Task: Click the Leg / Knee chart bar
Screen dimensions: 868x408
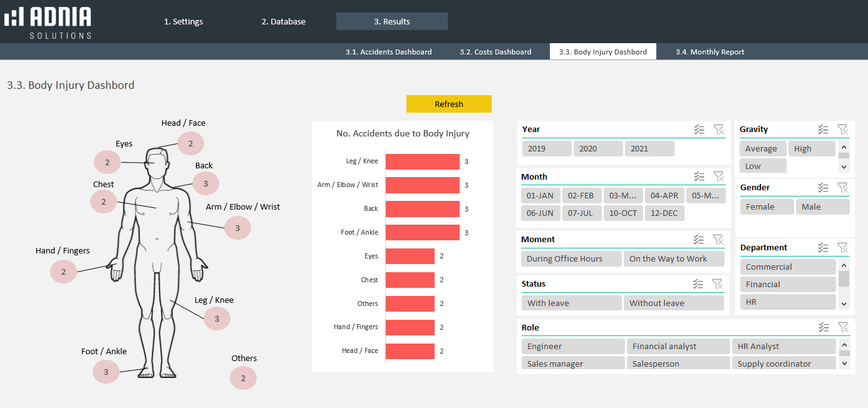Action: coord(422,161)
